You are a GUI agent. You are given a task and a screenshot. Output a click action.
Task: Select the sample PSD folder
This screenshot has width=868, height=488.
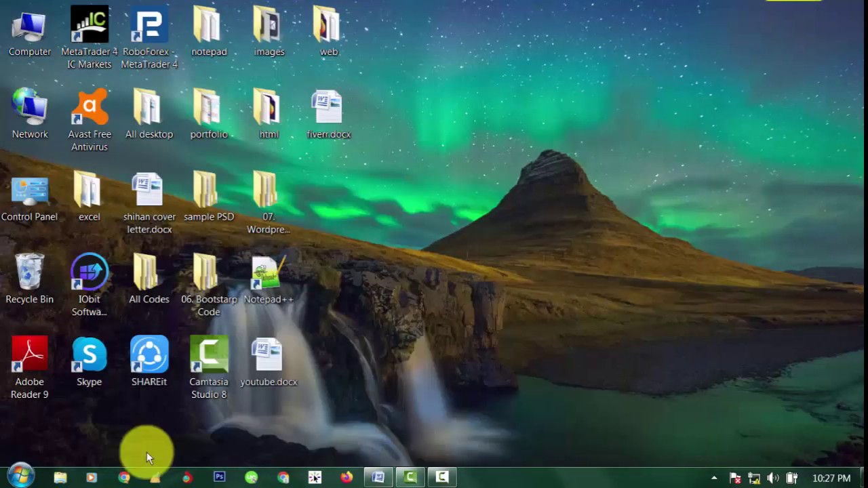pos(209,197)
